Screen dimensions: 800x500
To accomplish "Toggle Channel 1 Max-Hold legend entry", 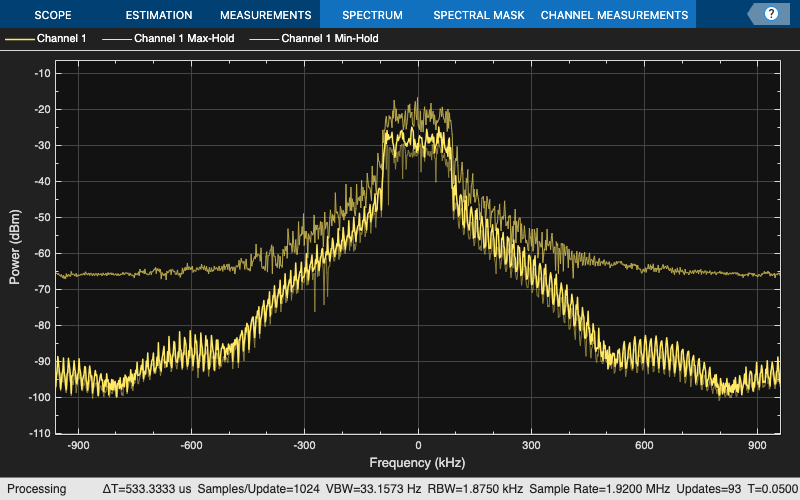I will click(x=168, y=38).
